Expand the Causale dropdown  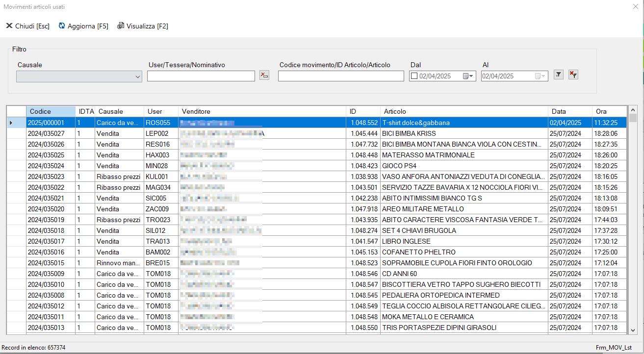click(137, 76)
